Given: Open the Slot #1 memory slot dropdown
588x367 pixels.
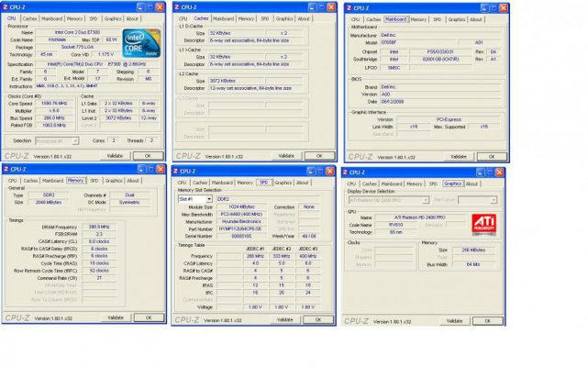Looking at the screenshot, I should pos(209,199).
